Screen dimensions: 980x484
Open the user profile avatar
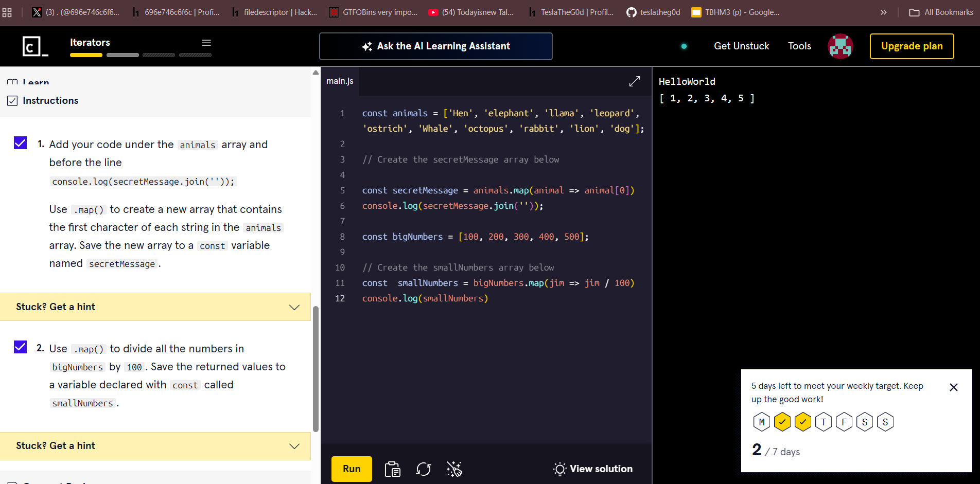click(840, 46)
